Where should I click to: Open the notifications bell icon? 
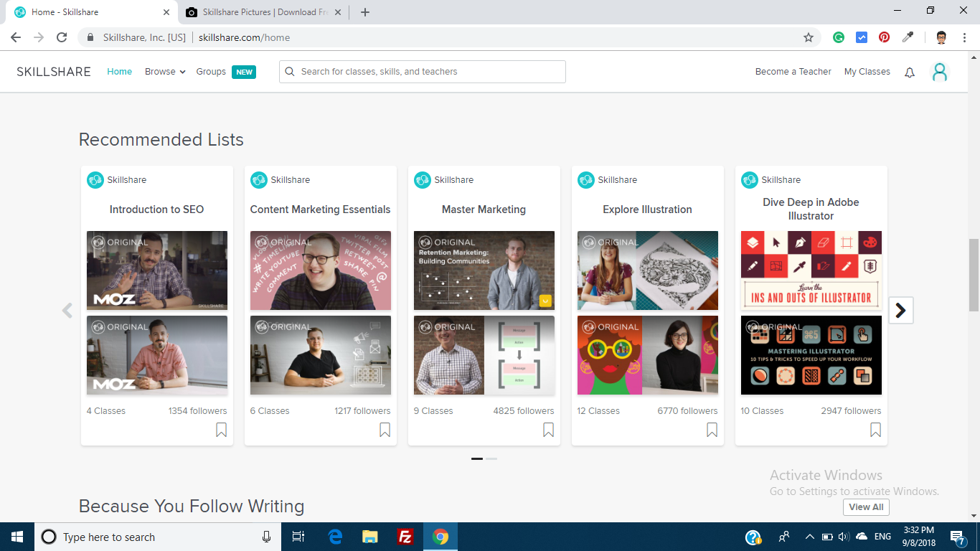point(909,72)
